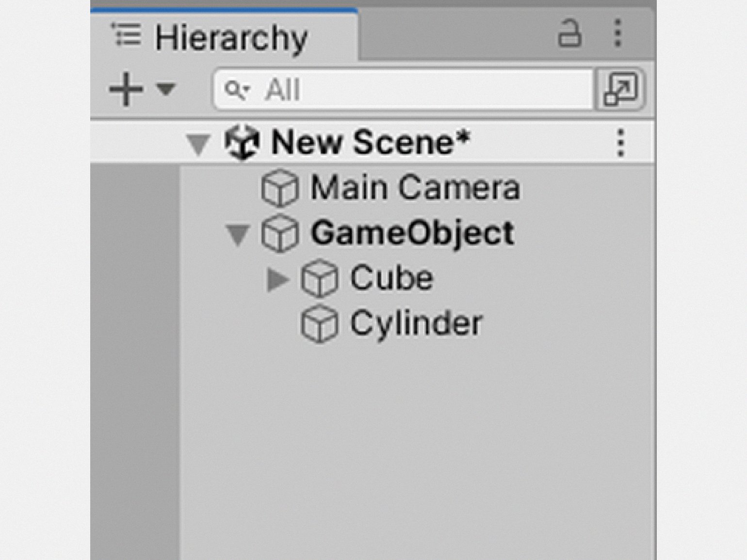Collapse the GameObject foldout arrow
747x560 pixels.
point(238,234)
